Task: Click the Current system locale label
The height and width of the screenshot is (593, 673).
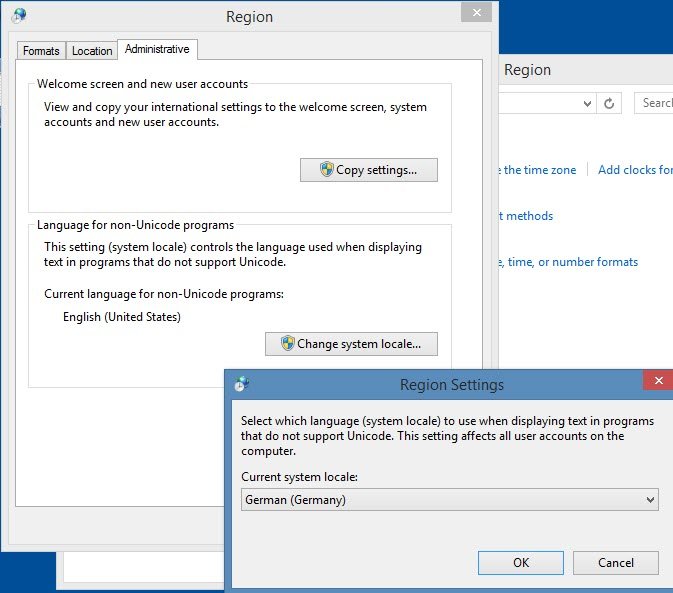Action: click(299, 477)
